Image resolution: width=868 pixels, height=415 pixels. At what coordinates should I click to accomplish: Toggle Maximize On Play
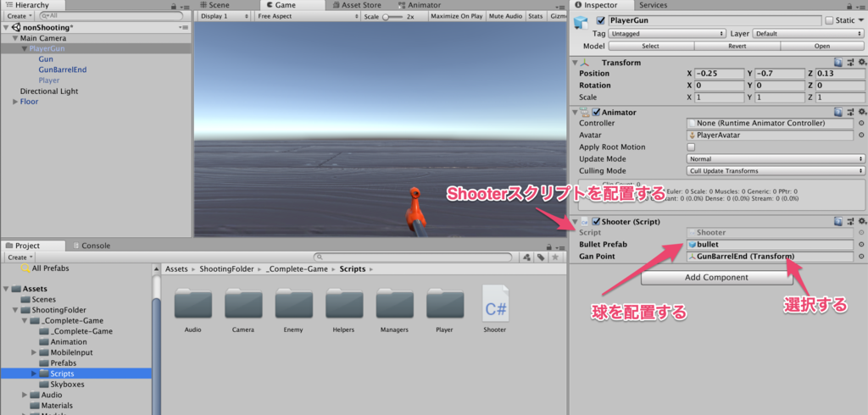click(456, 16)
